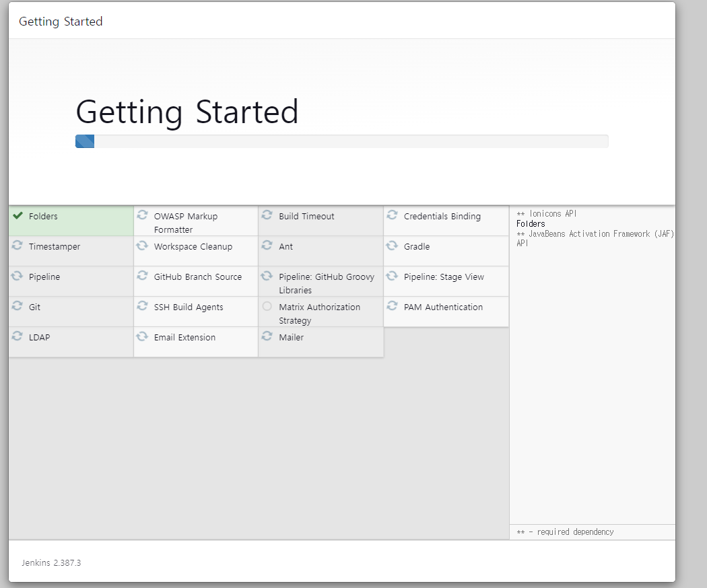Click the icon beside Pipeline: GitHub Groovy Libraries

(267, 275)
